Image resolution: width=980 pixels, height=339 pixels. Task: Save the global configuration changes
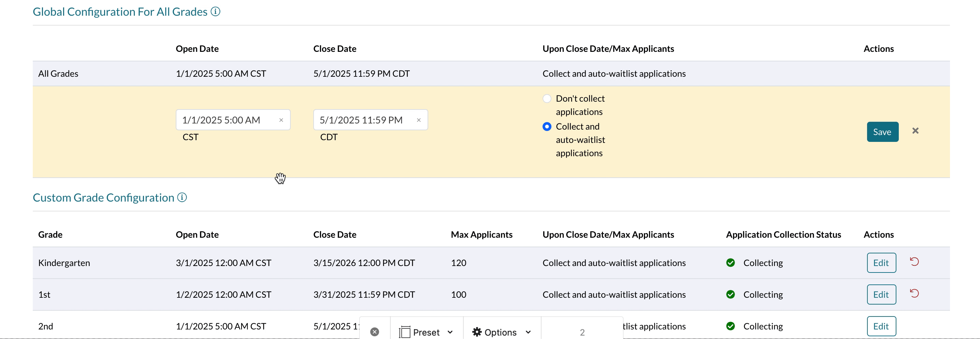coord(882,132)
